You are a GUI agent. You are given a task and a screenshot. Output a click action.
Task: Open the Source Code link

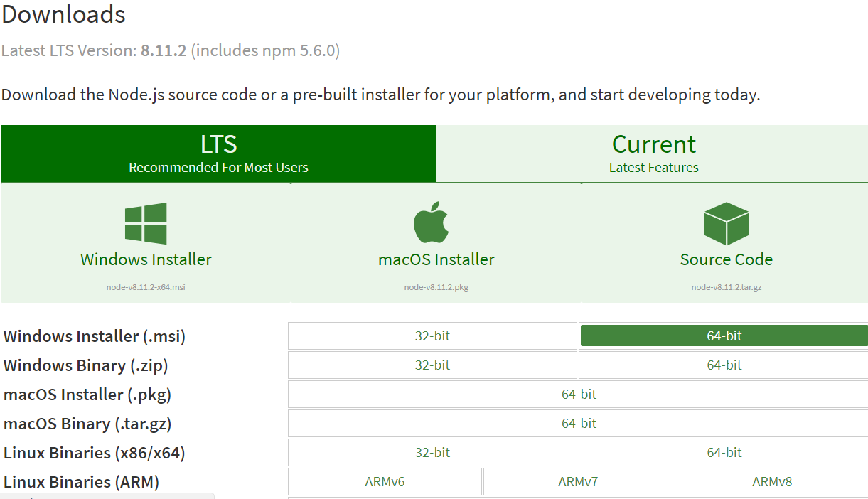pos(726,259)
